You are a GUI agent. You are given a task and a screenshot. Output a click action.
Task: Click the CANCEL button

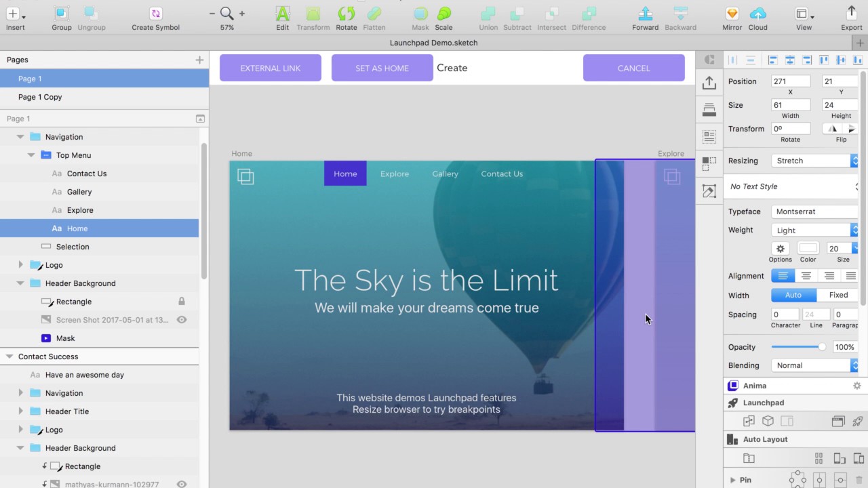(x=633, y=68)
